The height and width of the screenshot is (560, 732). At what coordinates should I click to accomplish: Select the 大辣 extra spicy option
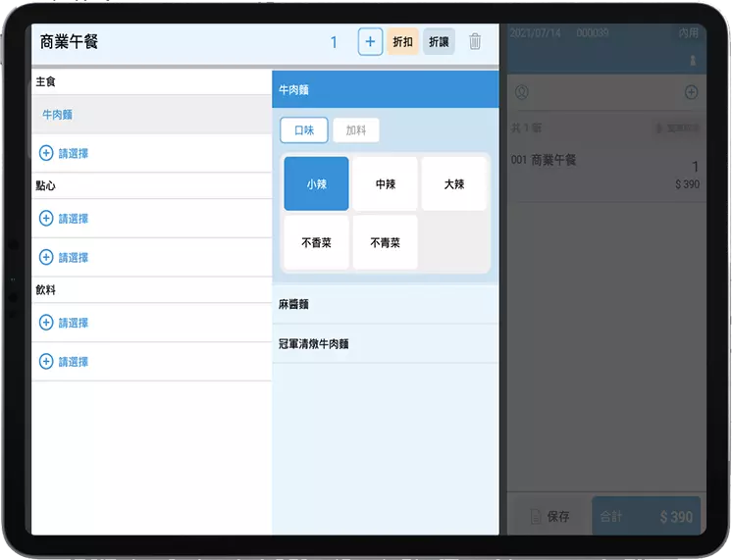point(453,183)
